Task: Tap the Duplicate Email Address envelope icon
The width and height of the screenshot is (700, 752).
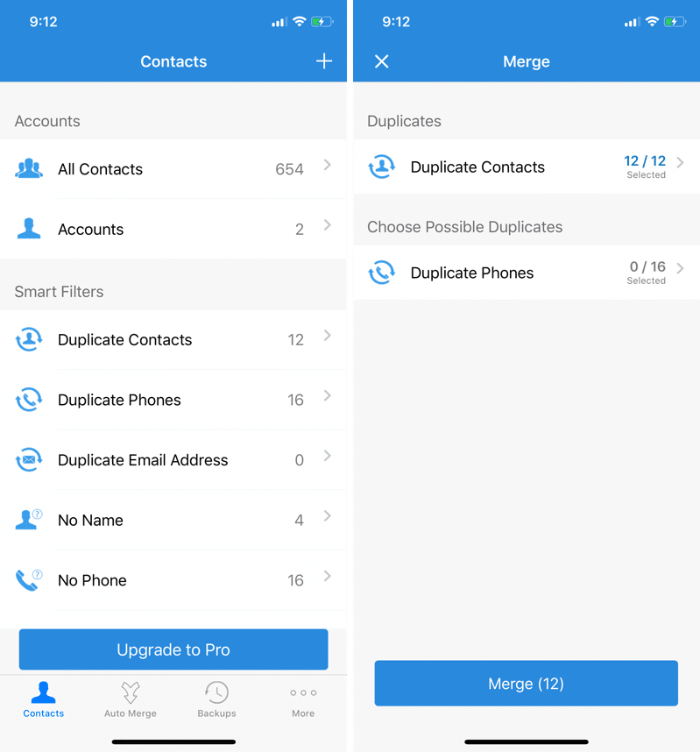Action: coord(29,460)
